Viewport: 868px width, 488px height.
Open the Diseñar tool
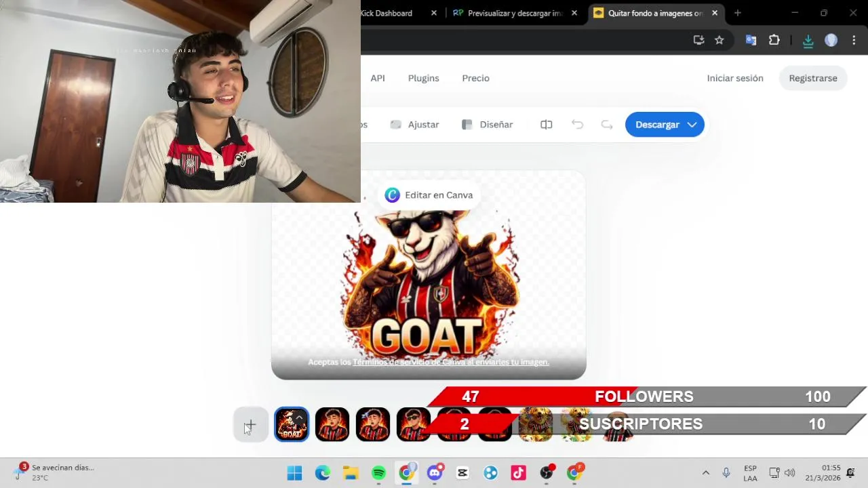(x=487, y=125)
